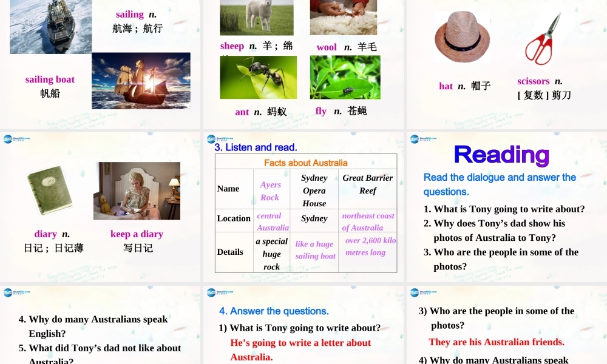Click the wool picture

click(x=345, y=17)
